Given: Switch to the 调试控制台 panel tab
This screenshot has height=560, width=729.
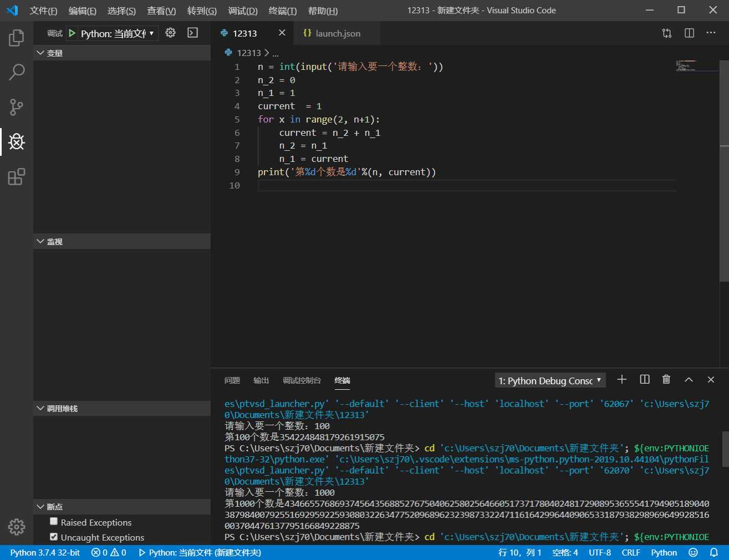Looking at the screenshot, I should [x=302, y=380].
